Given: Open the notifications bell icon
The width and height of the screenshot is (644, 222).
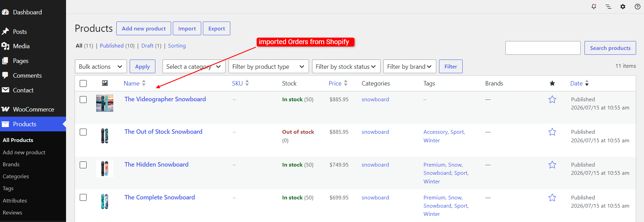Looking at the screenshot, I should (594, 6).
